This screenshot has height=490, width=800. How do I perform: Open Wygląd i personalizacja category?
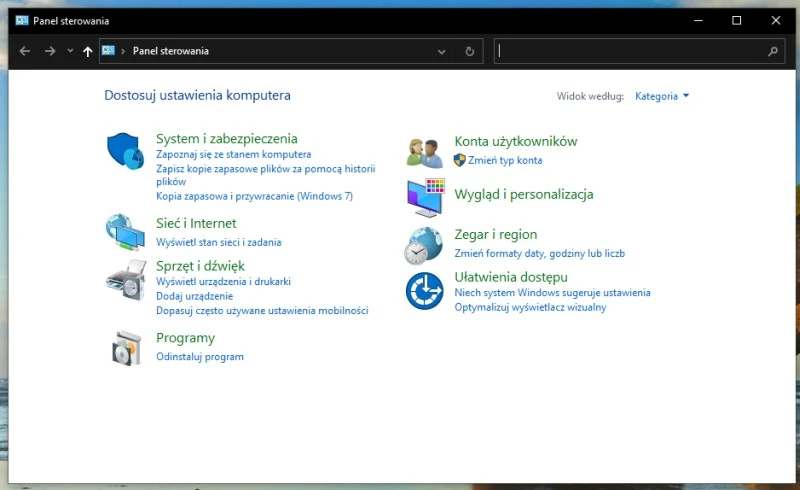pyautogui.click(x=524, y=194)
